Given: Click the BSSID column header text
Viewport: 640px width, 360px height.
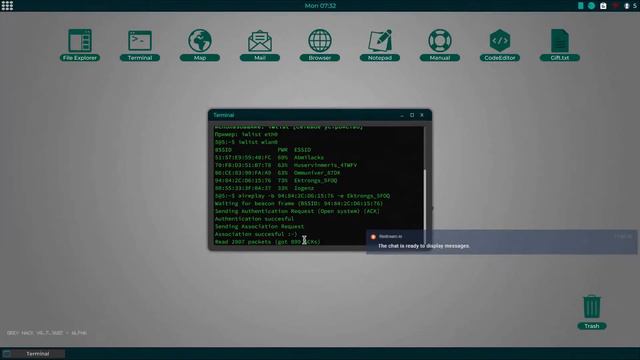Looking at the screenshot, I should [223, 150].
